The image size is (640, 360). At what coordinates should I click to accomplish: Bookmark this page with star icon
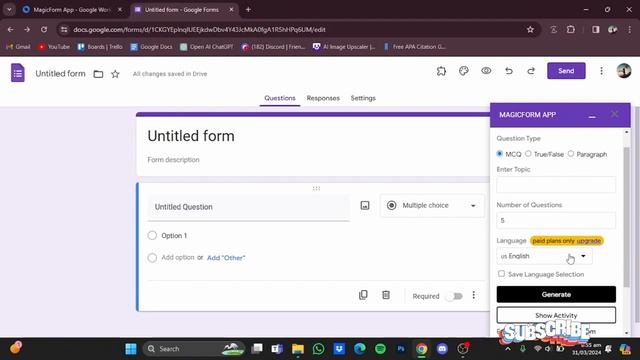tap(530, 29)
